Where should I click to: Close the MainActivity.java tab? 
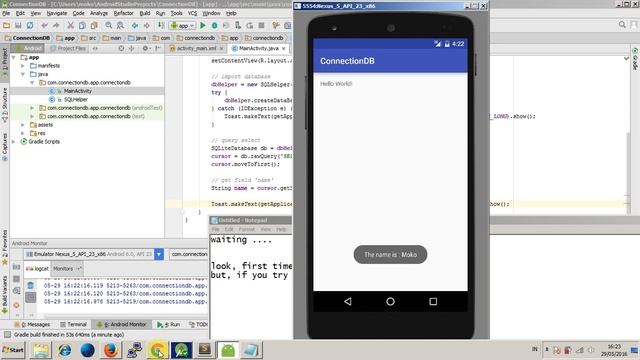coord(284,48)
